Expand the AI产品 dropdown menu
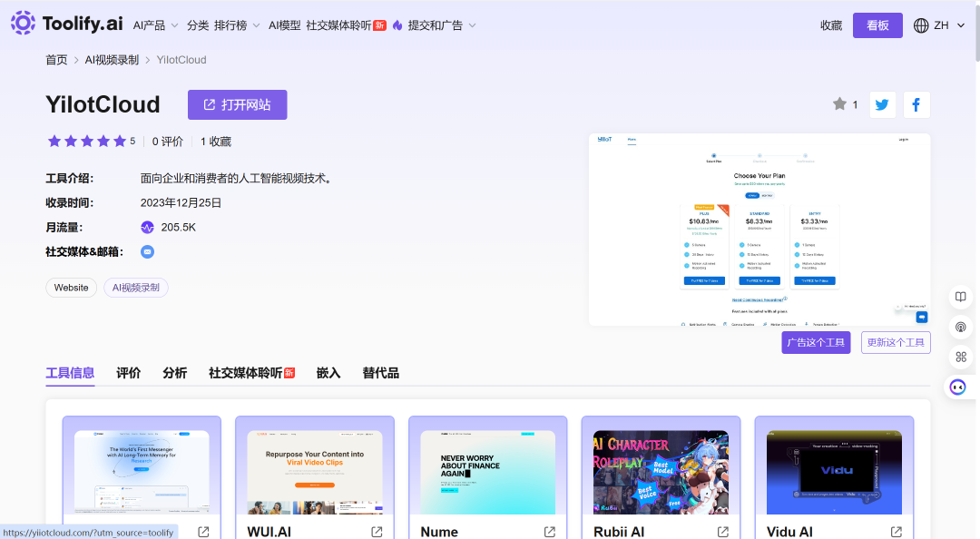 [156, 25]
